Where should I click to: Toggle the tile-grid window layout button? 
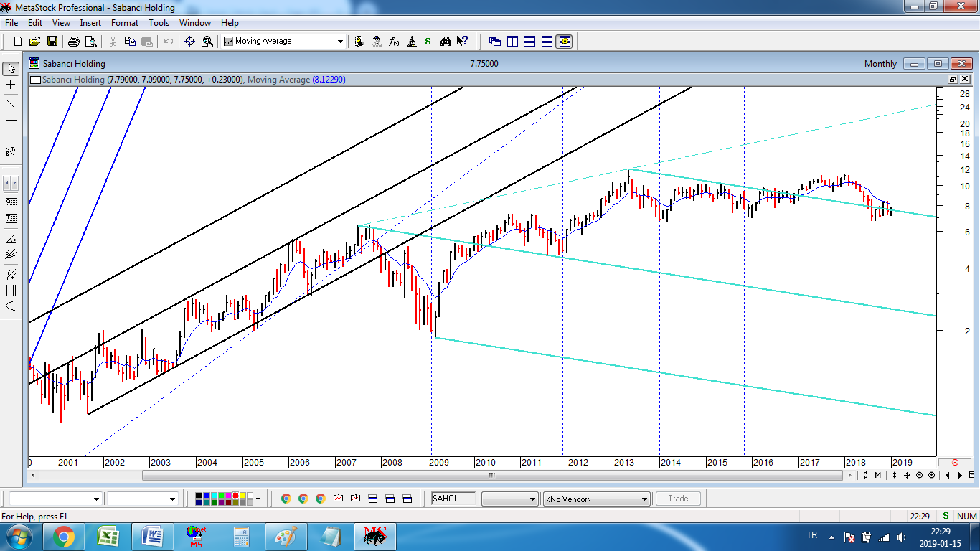(x=547, y=41)
